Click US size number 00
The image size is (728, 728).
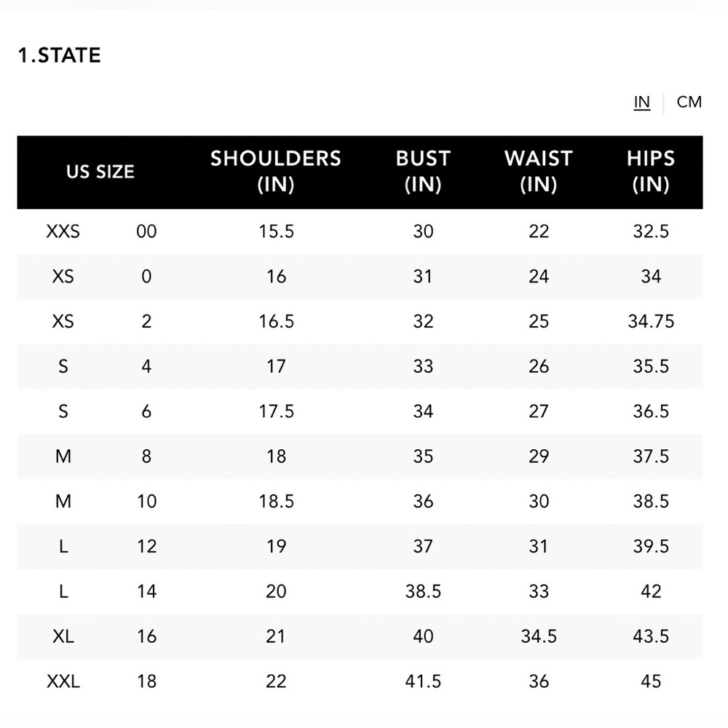click(146, 232)
